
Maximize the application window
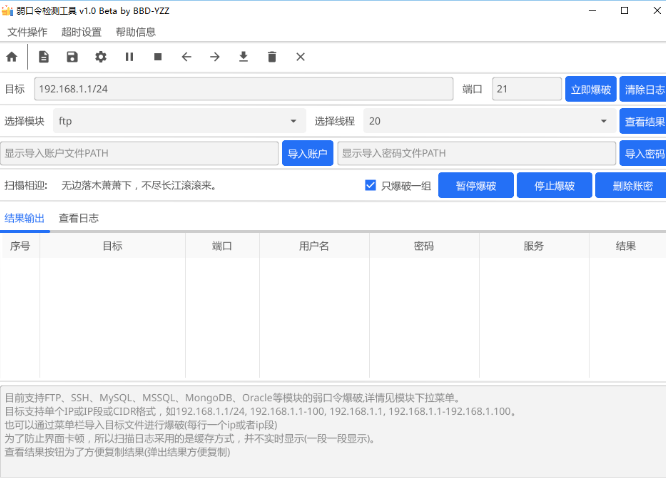pos(624,11)
